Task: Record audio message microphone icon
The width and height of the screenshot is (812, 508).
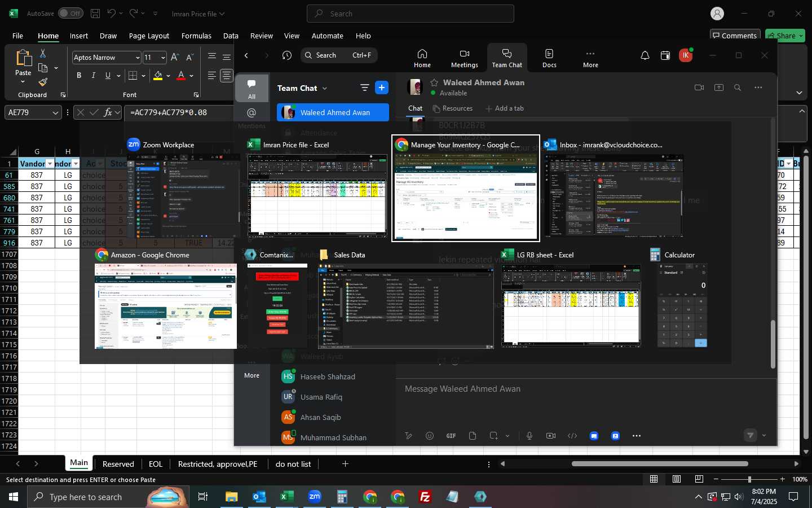Action: 529,436
